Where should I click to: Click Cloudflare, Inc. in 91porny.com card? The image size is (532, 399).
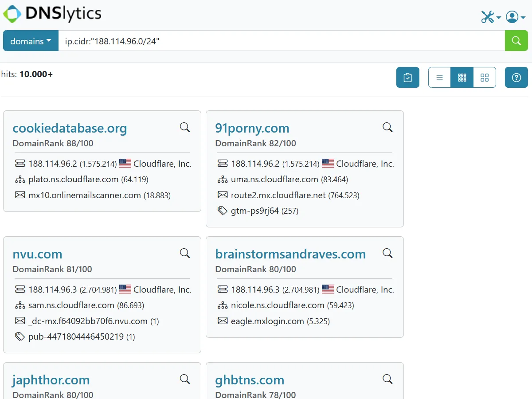coord(365,164)
